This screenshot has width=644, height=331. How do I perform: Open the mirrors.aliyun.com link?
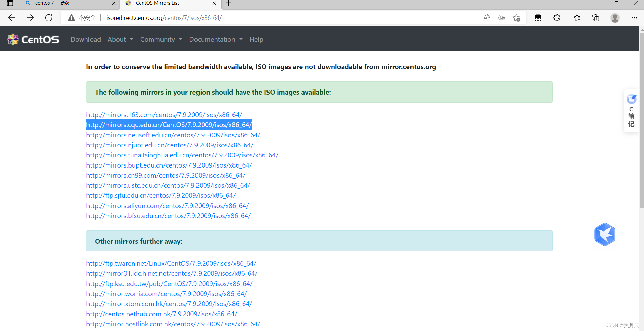[168, 206]
